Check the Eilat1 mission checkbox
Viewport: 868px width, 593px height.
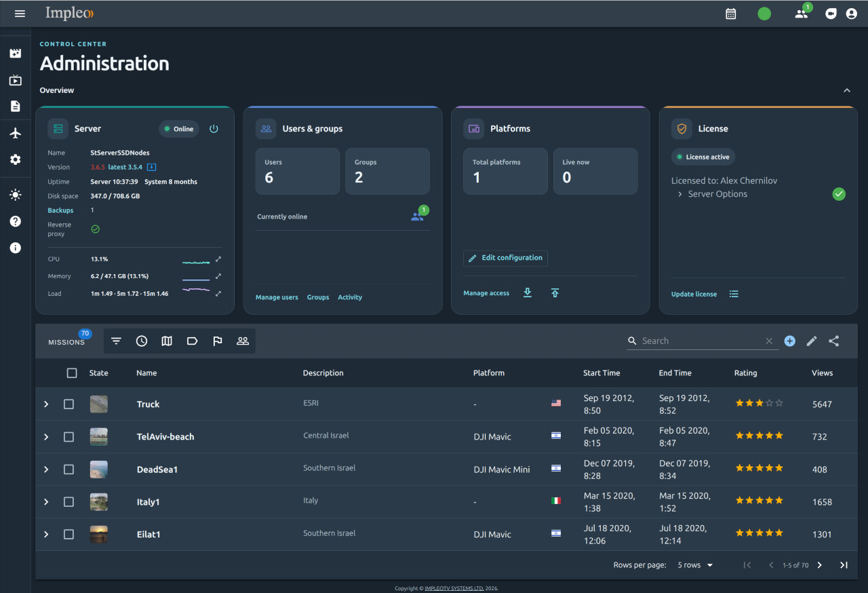pos(68,535)
